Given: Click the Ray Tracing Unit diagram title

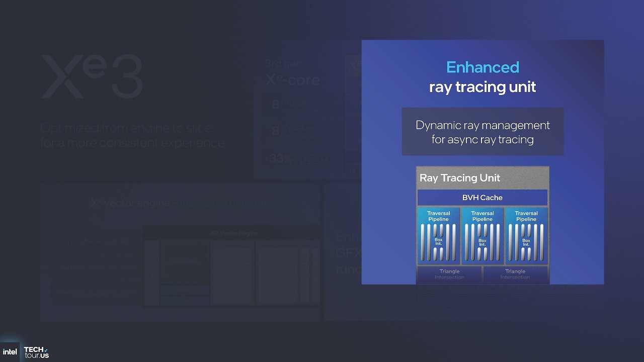Looking at the screenshot, I should point(460,177).
